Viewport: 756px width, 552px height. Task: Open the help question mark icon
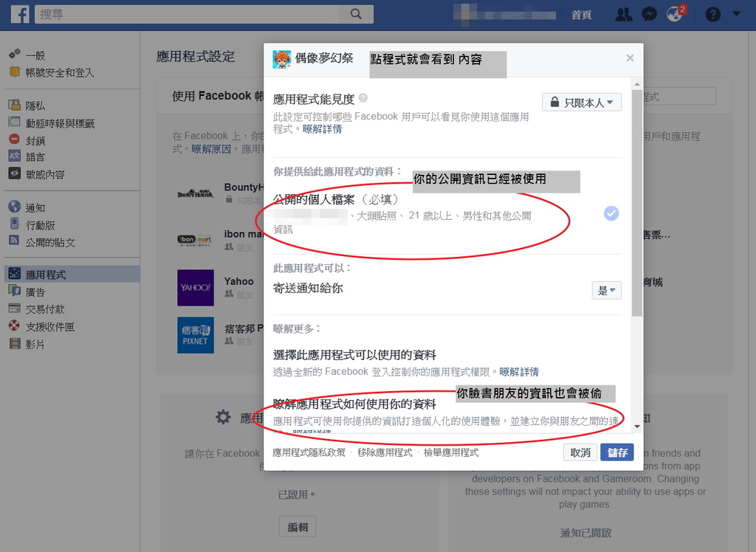712,15
